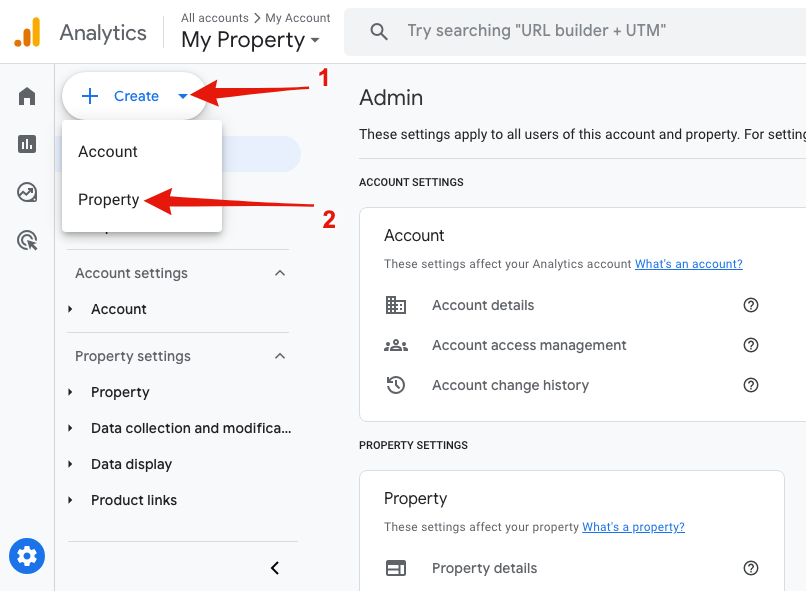Open the What's a property? link
This screenshot has width=806, height=591.
coord(633,527)
